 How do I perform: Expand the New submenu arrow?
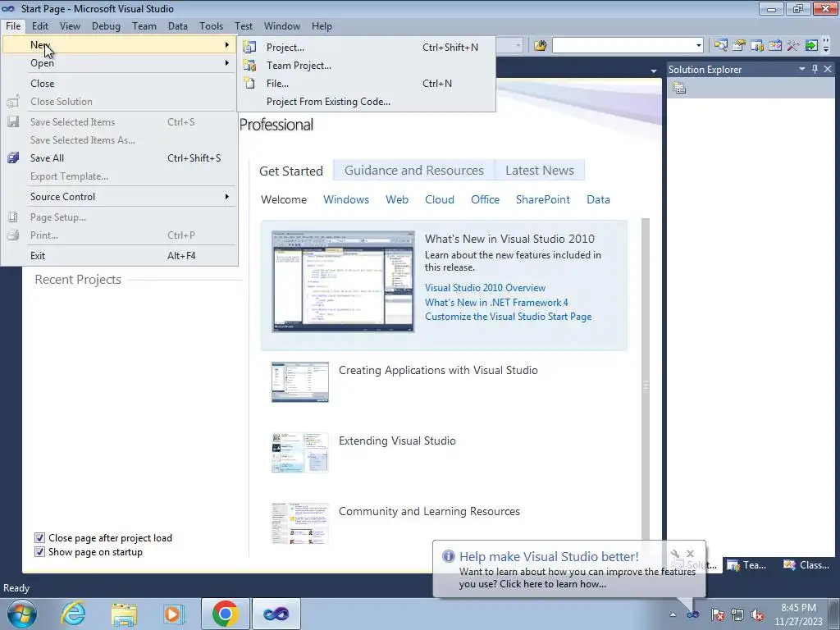(227, 45)
